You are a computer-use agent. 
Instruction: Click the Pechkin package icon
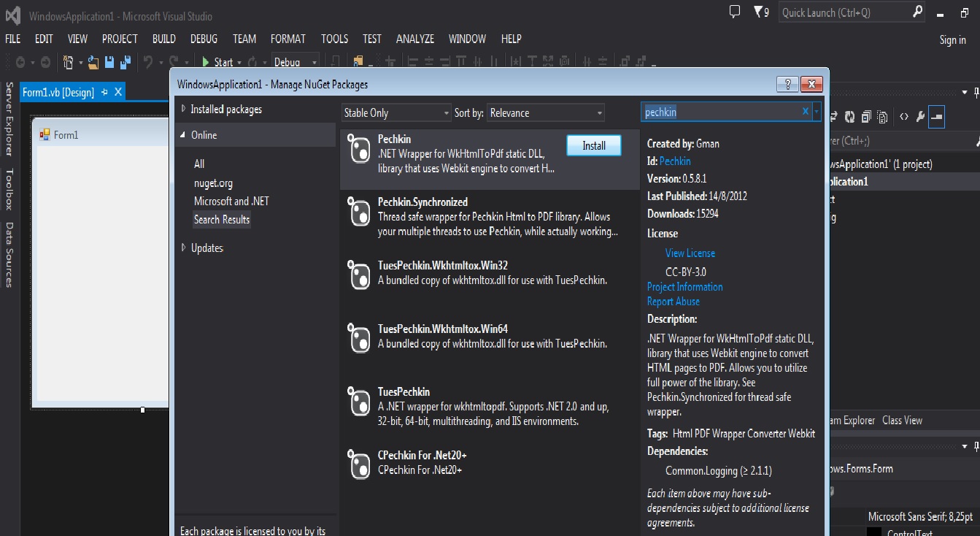point(360,149)
